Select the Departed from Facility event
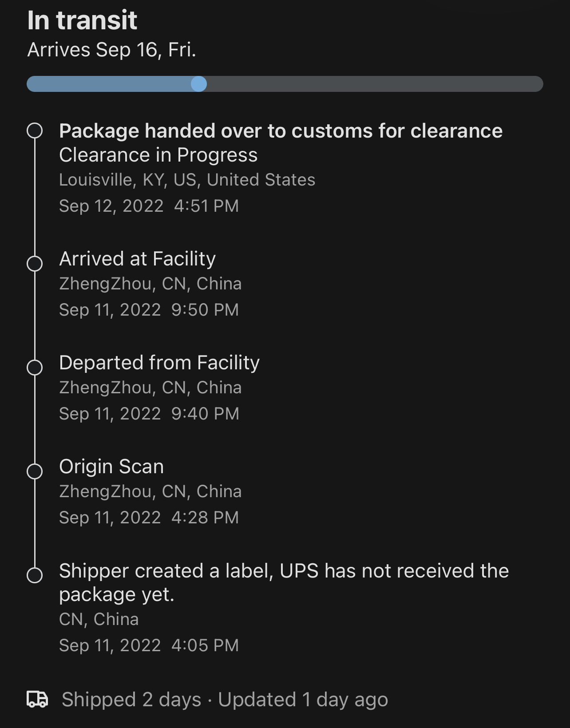This screenshot has height=728, width=570. (159, 363)
